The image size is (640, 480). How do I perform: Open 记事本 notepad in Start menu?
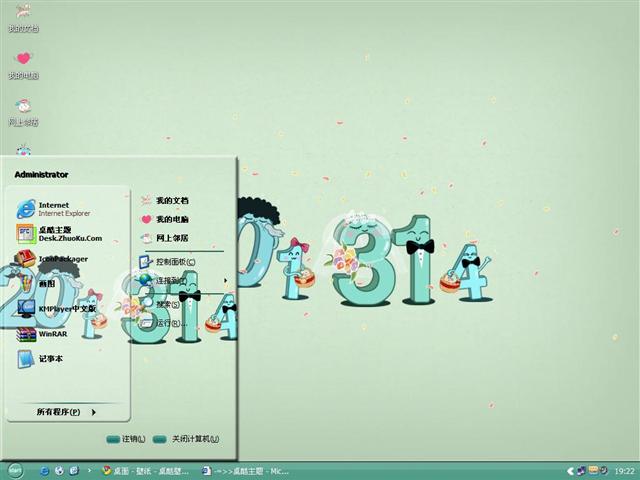point(40,359)
